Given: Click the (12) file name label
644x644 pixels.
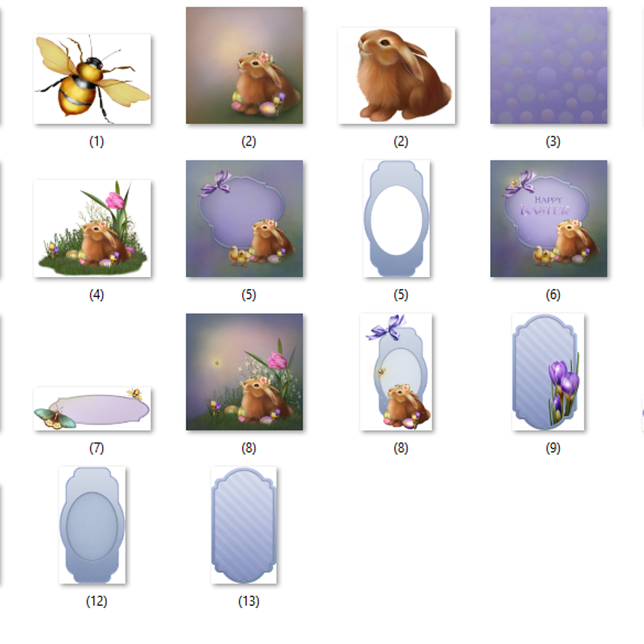Looking at the screenshot, I should pyautogui.click(x=97, y=601).
